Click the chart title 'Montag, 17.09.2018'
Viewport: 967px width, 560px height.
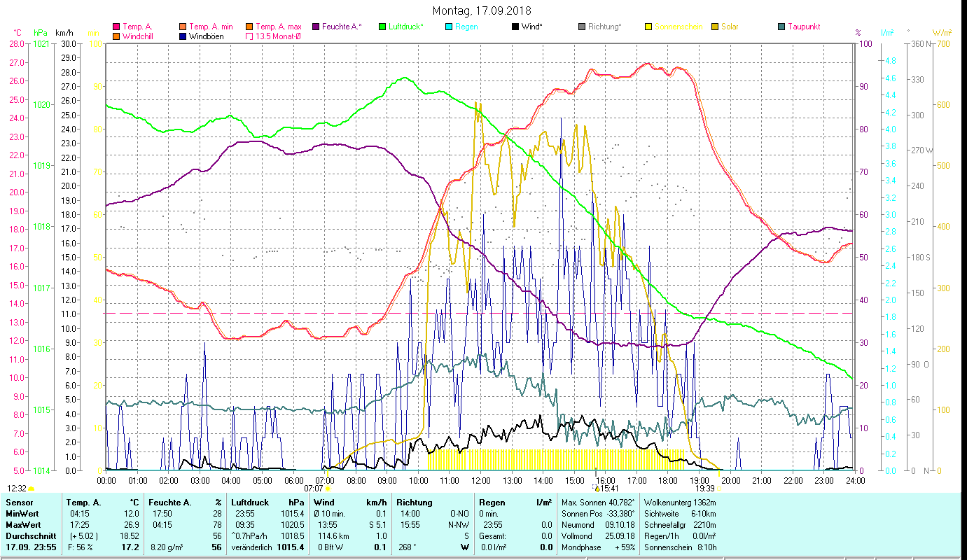(x=482, y=10)
